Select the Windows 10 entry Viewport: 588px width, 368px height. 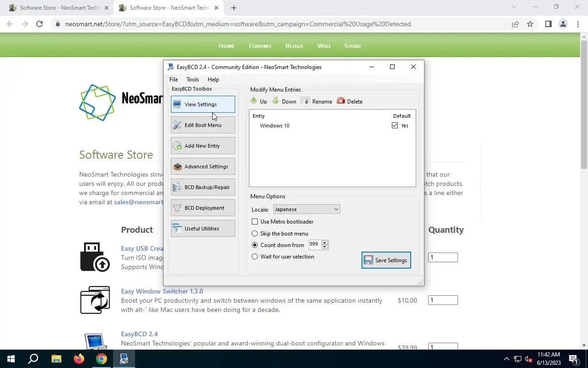[x=275, y=126]
